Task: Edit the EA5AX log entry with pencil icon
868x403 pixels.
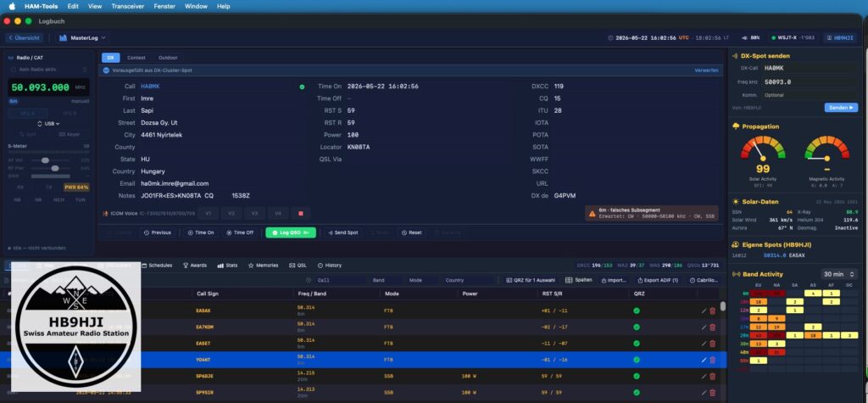Action: [704, 311]
